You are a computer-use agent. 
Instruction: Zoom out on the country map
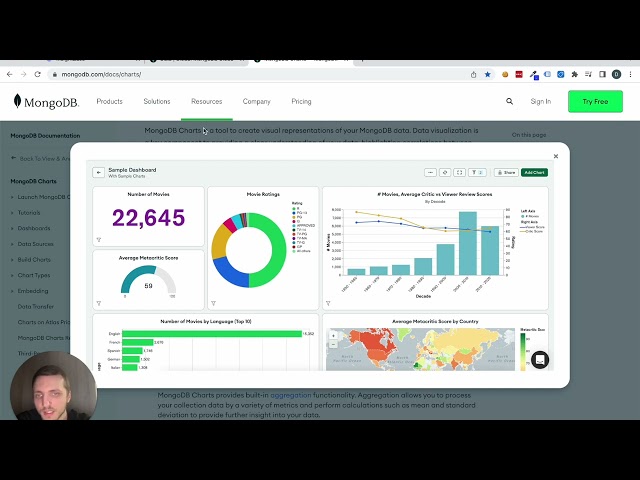333,344
